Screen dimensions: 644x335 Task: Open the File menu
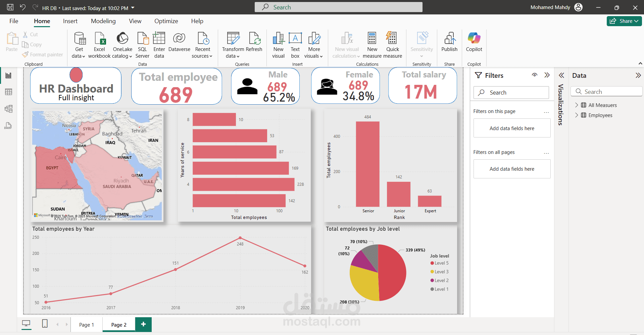(x=14, y=21)
